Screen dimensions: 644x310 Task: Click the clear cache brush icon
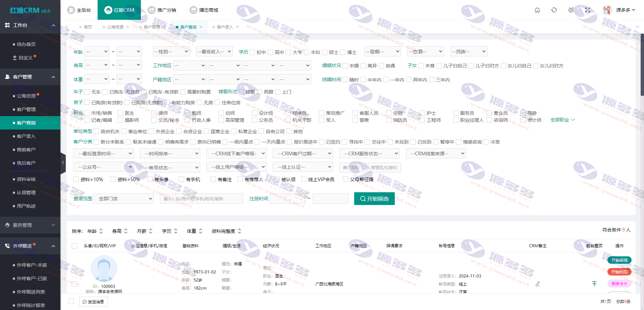click(571, 10)
